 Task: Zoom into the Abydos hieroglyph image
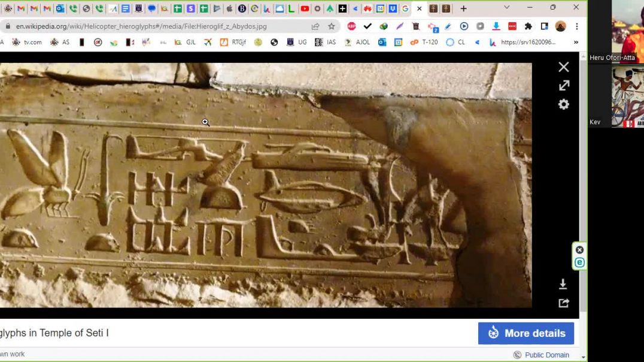pyautogui.click(x=266, y=185)
